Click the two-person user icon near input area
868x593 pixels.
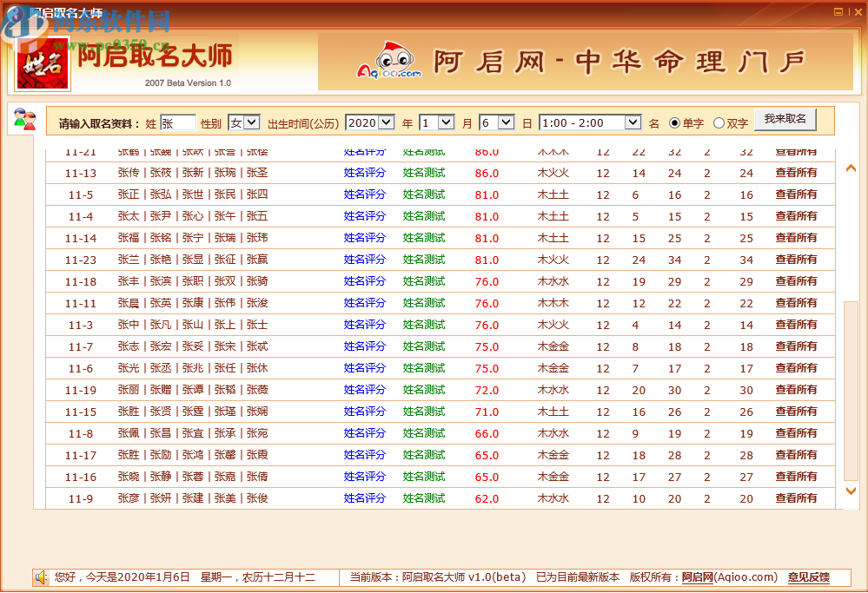click(x=23, y=117)
